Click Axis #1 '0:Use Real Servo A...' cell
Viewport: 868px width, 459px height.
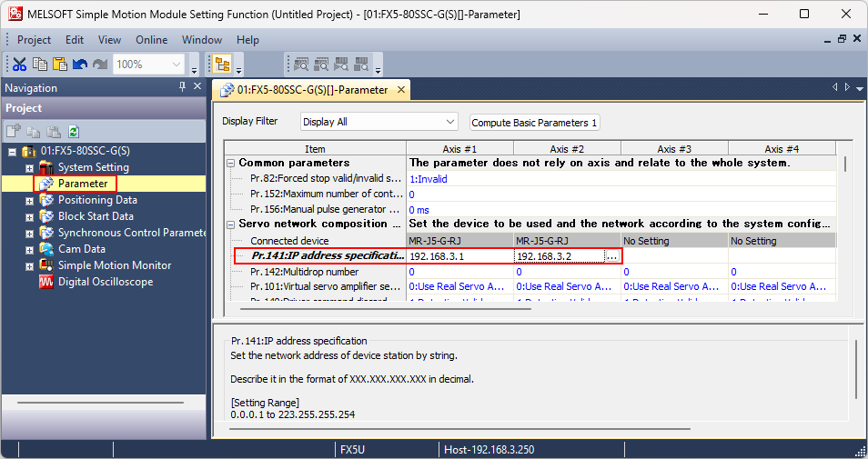coord(460,286)
